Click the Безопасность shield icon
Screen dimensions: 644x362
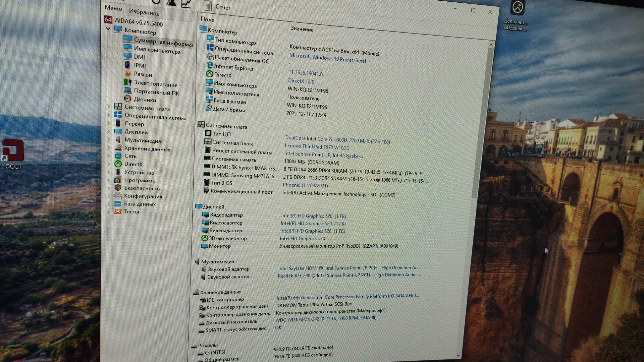[x=118, y=188]
